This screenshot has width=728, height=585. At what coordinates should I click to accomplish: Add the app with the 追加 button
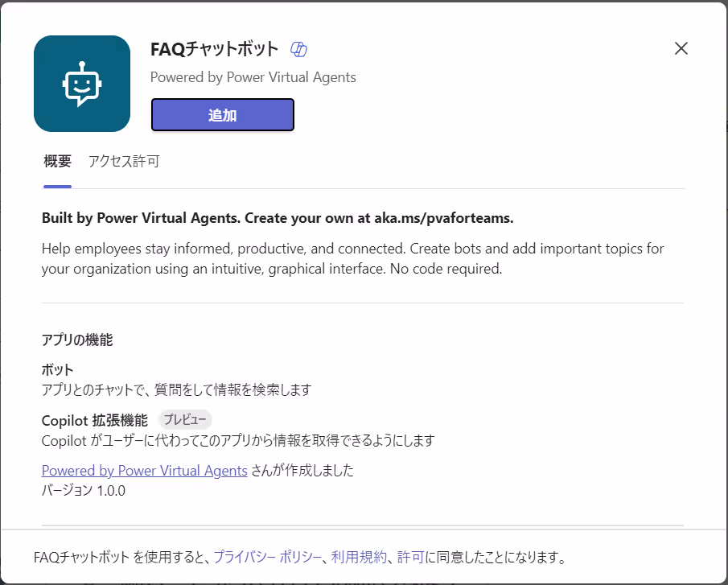coord(222,115)
